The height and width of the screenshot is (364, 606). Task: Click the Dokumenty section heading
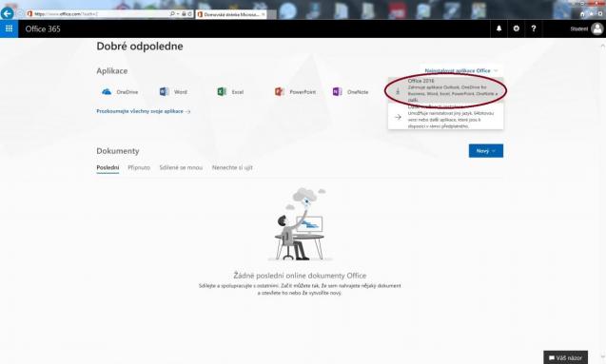click(118, 151)
